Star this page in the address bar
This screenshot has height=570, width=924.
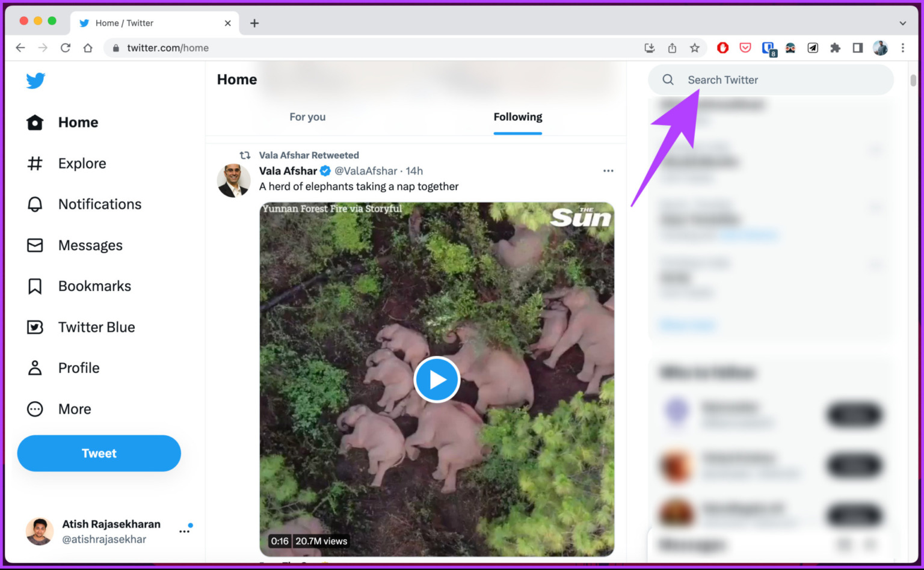tap(695, 47)
